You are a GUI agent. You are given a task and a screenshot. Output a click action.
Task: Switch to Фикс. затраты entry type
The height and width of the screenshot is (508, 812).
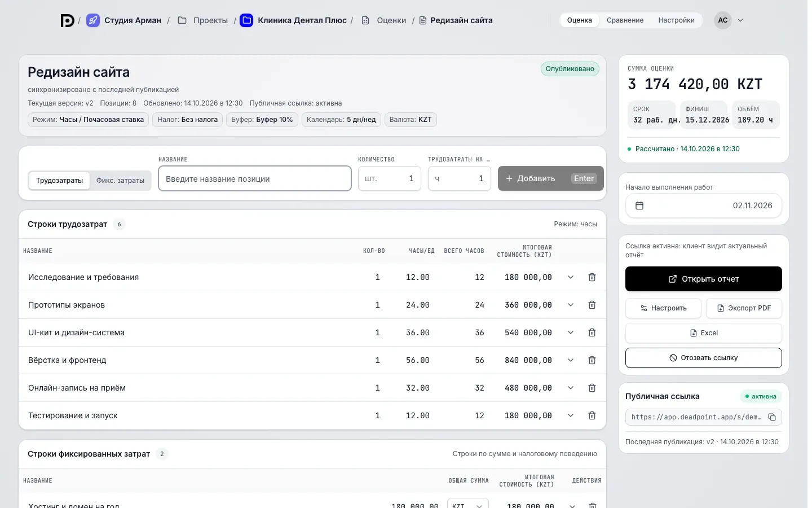tap(120, 181)
